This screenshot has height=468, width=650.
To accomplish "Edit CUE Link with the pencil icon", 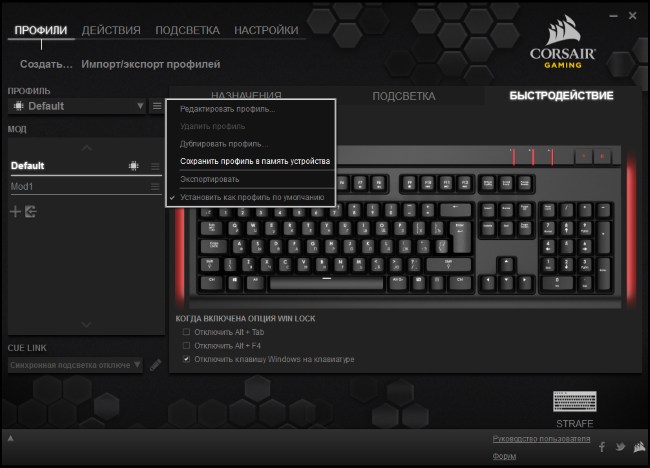I will coord(155,365).
